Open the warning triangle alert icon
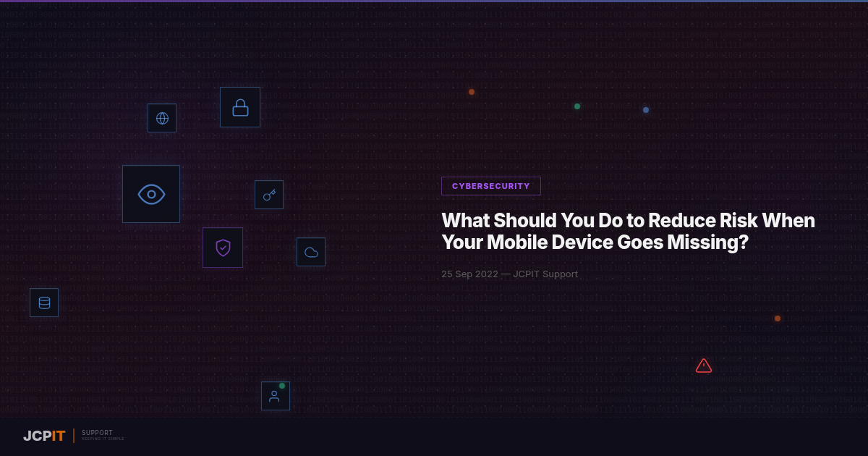 tap(704, 366)
